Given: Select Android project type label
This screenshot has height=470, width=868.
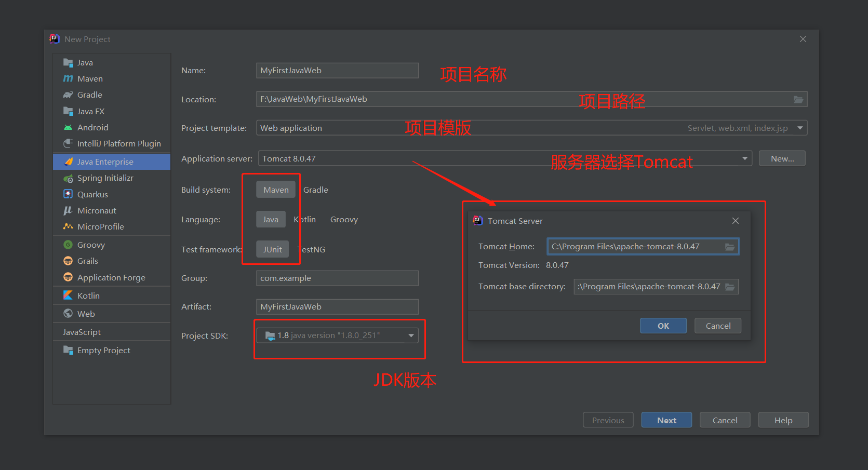Looking at the screenshot, I should [93, 127].
